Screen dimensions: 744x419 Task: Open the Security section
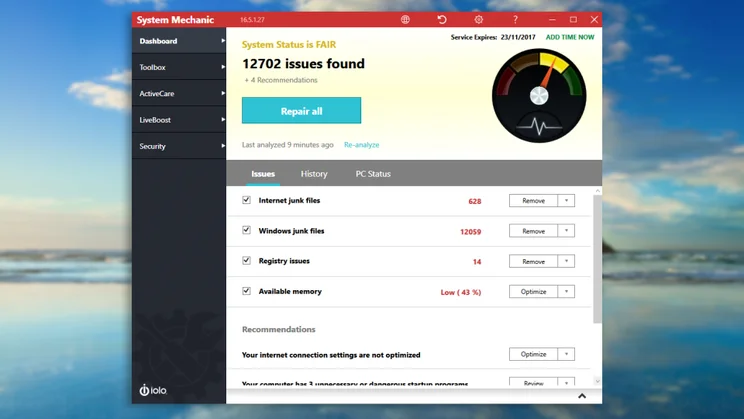pos(179,146)
